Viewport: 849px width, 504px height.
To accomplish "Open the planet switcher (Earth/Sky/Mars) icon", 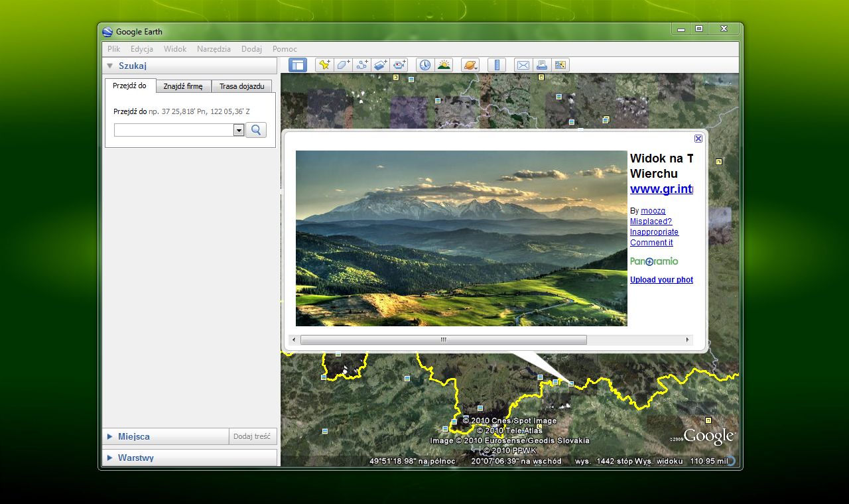I will click(x=470, y=65).
